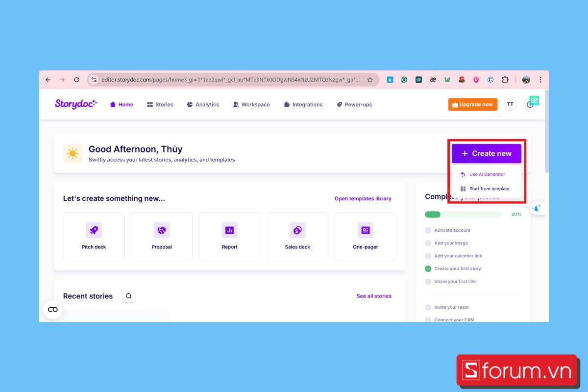Open the Report template card
588x392 pixels.
click(230, 236)
